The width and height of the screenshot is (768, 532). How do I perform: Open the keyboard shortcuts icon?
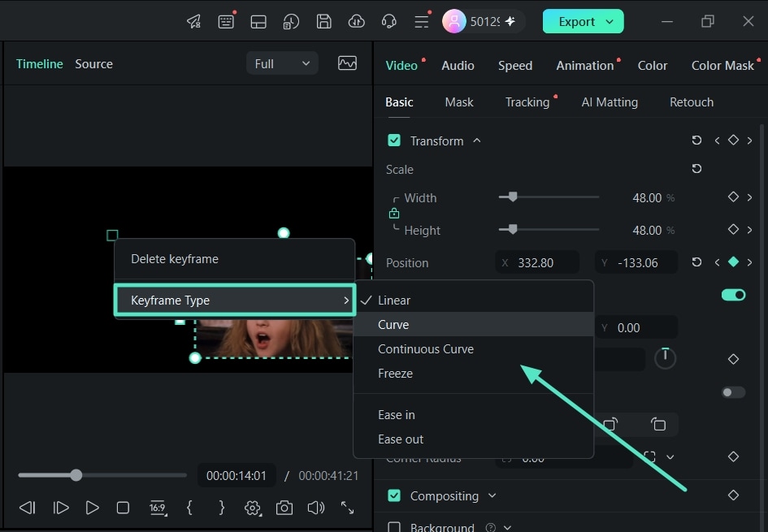pyautogui.click(x=226, y=22)
